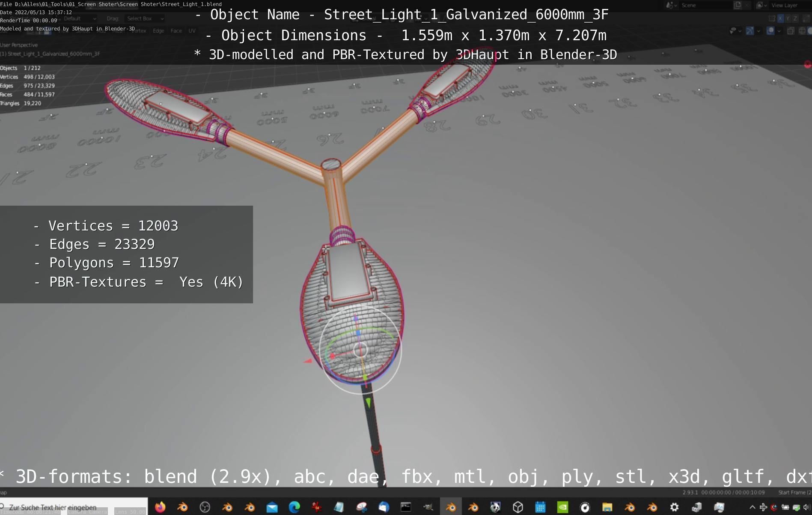Click the Edges 975/23,329 statistic
812x515 pixels.
[27, 86]
